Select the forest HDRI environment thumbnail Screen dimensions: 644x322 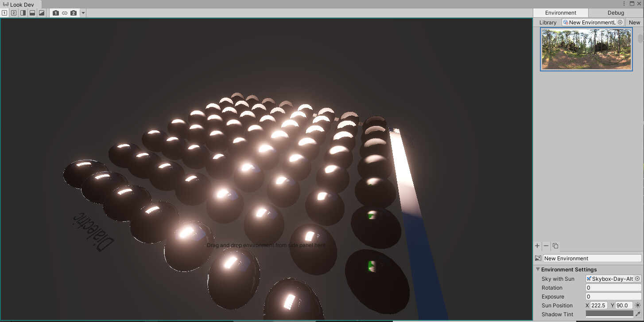coord(586,49)
